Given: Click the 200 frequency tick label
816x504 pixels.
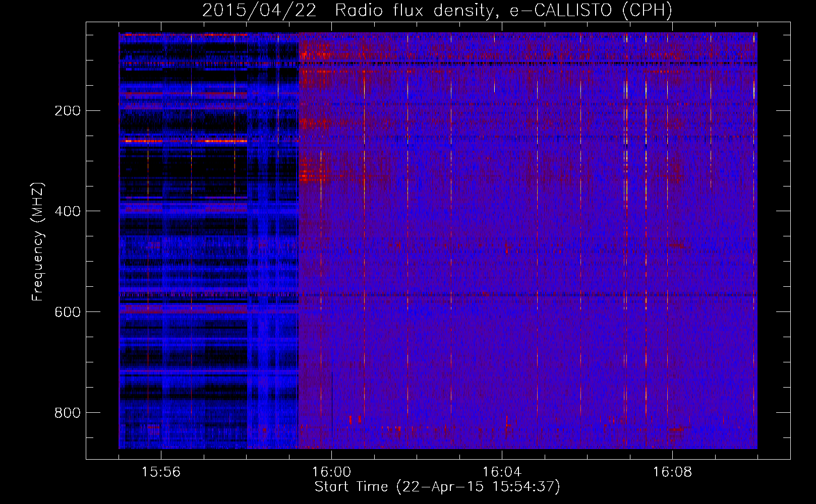Looking at the screenshot, I should 68,111.
